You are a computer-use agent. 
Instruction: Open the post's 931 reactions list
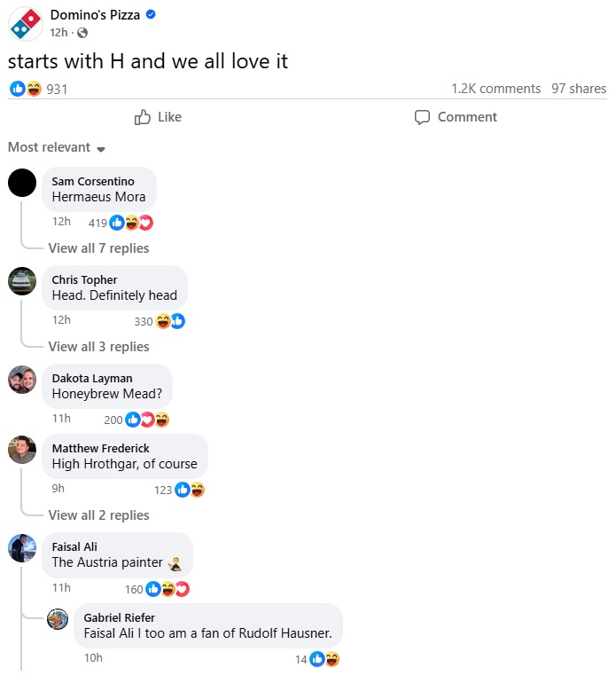click(38, 89)
